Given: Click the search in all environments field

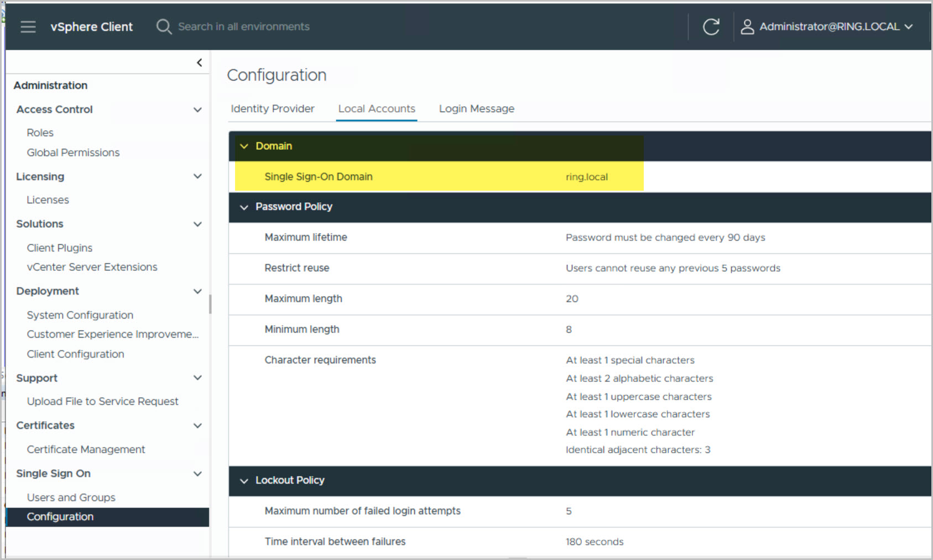Looking at the screenshot, I should (243, 27).
